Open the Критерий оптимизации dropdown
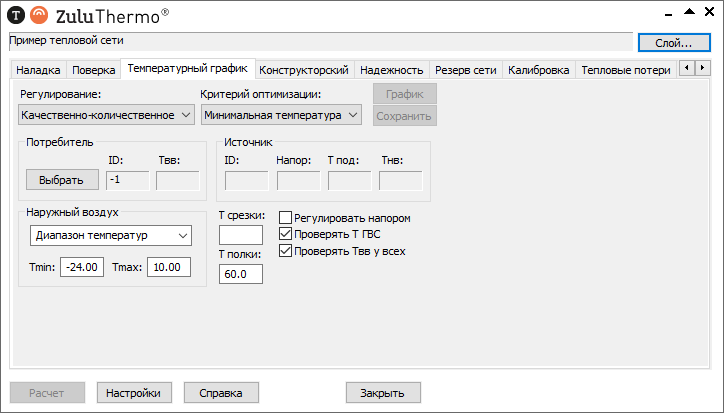This screenshot has height=413, width=724. click(281, 115)
